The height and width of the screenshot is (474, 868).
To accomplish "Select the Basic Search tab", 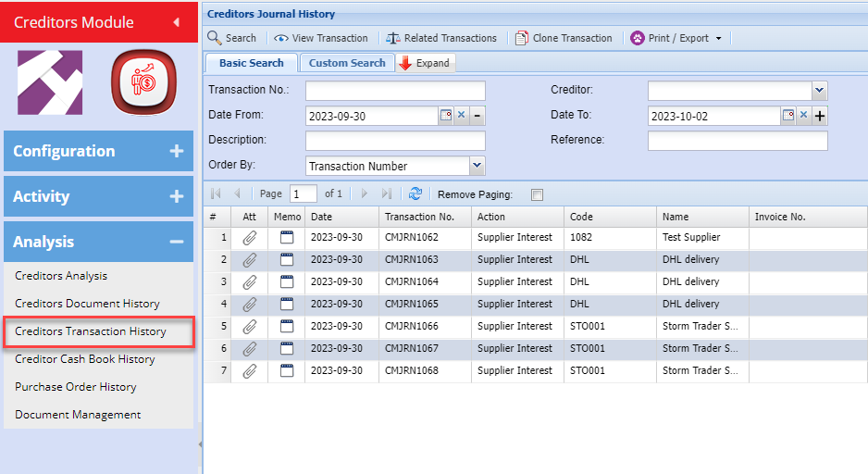I will pos(251,63).
